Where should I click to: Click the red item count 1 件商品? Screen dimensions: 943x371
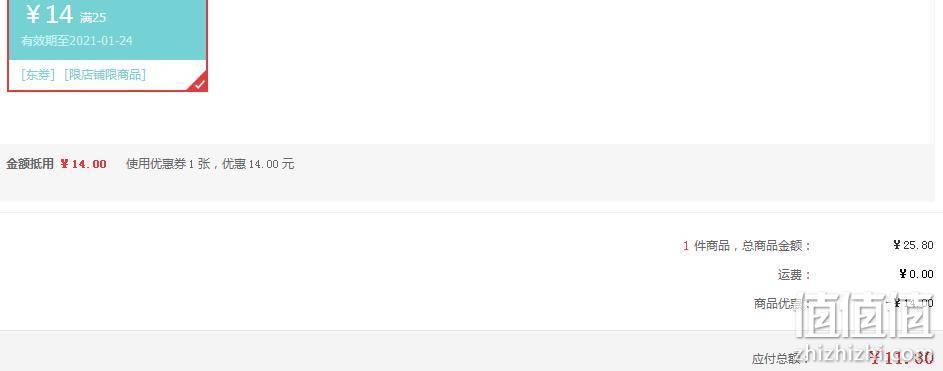pos(706,245)
